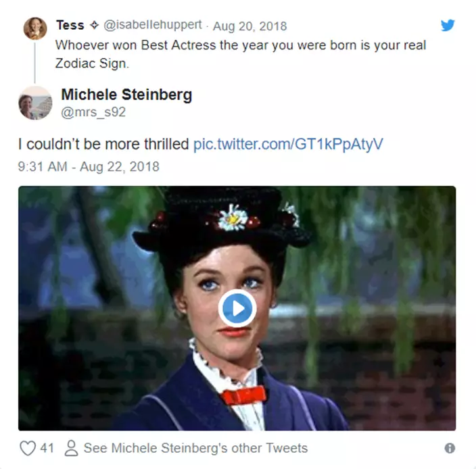
Task: Click the diamond symbol next to Tess
Action: pyautogui.click(x=95, y=26)
